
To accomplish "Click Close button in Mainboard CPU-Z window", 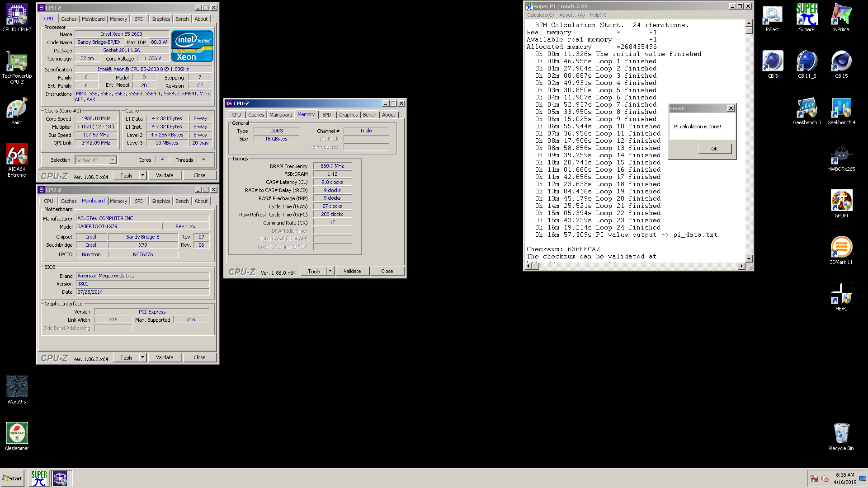I will click(x=199, y=357).
